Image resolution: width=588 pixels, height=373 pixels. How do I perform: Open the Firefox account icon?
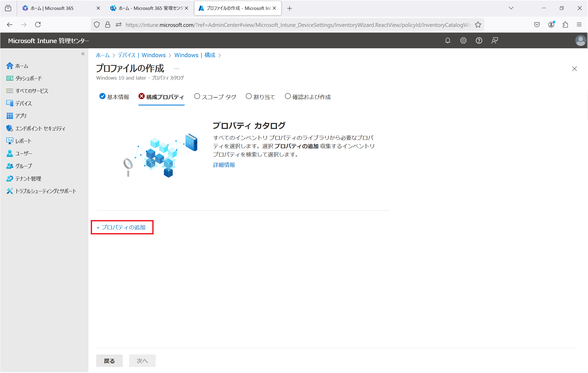point(551,25)
